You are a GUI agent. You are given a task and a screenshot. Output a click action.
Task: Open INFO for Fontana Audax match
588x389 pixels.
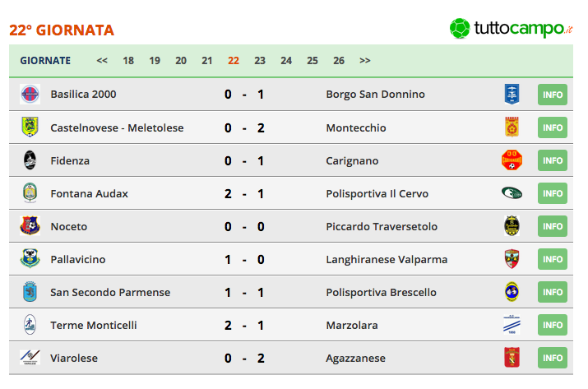[553, 193]
